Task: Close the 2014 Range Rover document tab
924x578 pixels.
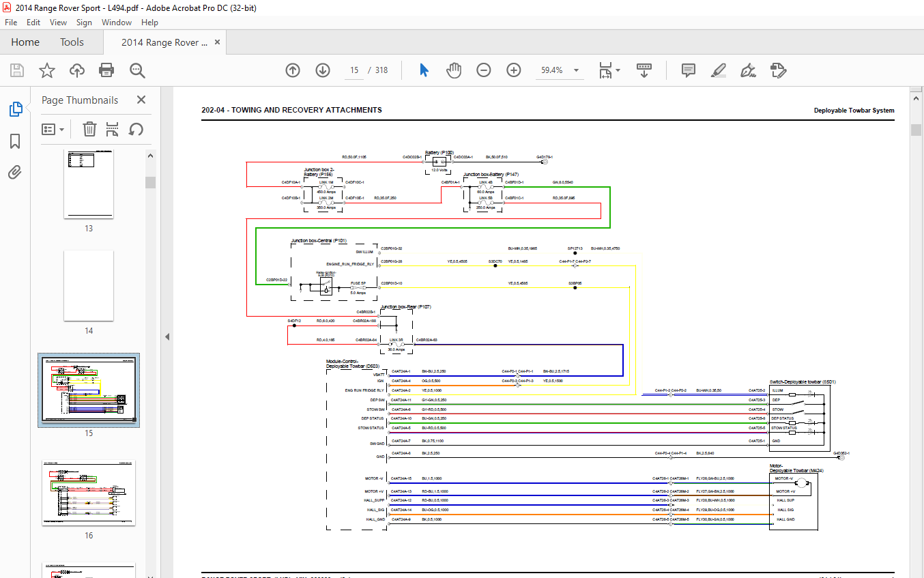Action: (218, 42)
